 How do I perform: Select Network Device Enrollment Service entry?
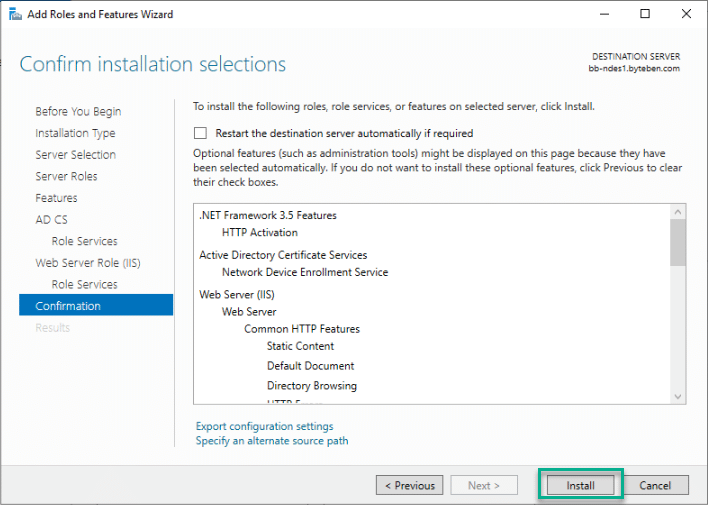[305, 272]
